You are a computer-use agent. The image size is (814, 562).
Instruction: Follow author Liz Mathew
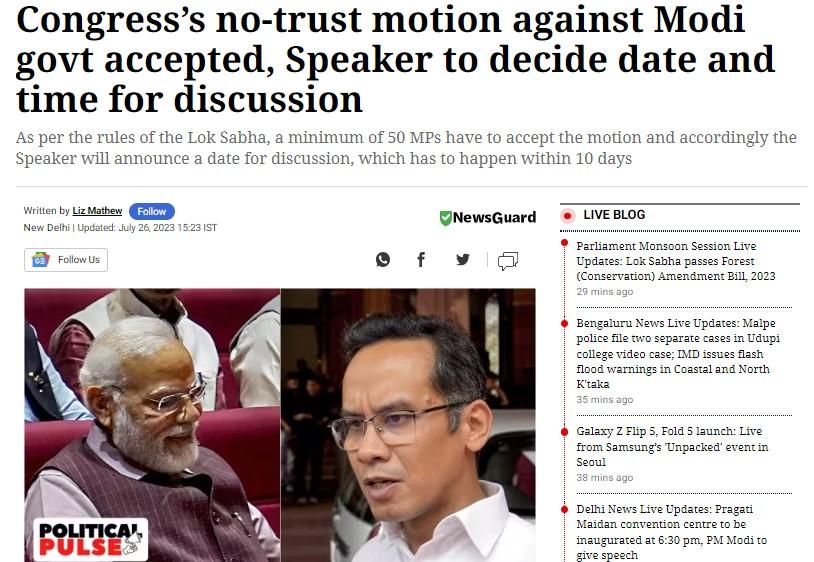pos(152,211)
